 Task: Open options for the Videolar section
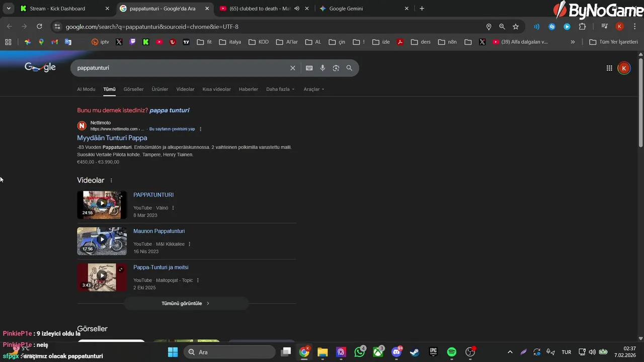coord(111,180)
